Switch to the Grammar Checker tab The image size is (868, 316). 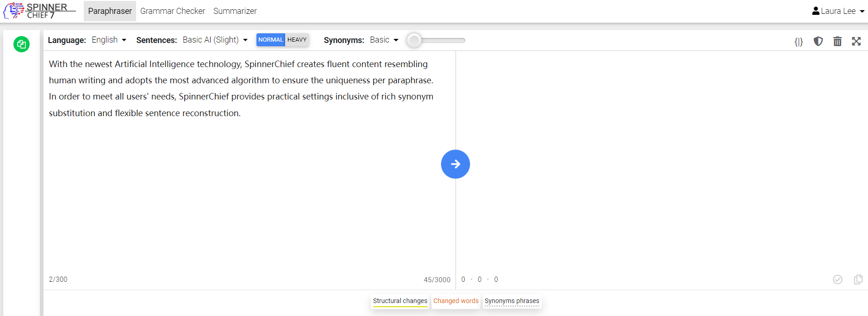point(173,11)
